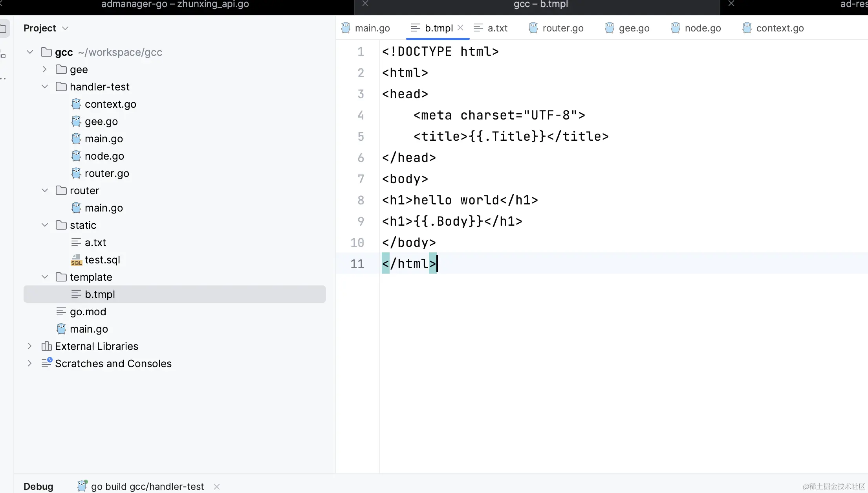Click the test.sql SQL file icon
868x493 pixels.
pos(76,260)
